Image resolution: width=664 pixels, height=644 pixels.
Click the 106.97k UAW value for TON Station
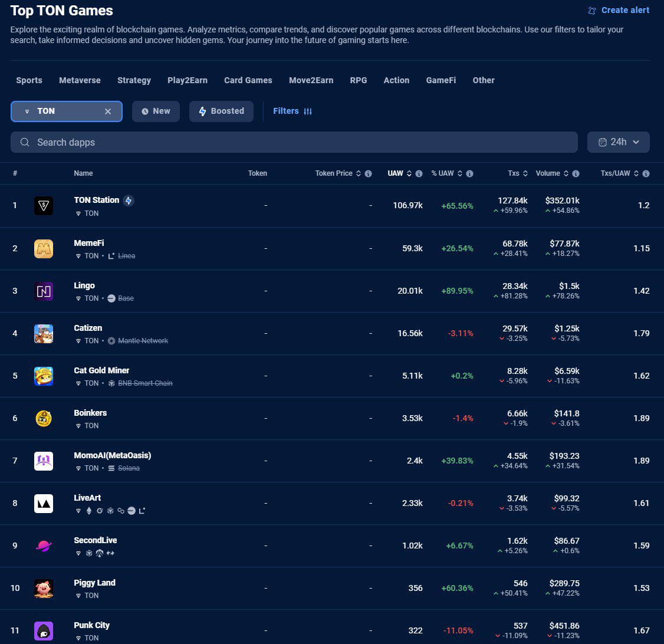click(408, 206)
